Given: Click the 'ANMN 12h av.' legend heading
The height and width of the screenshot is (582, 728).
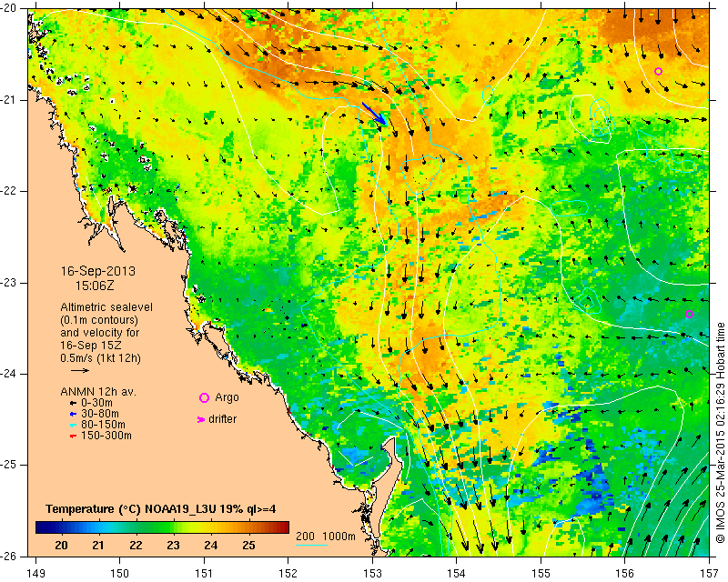Looking at the screenshot, I should click(x=98, y=392).
